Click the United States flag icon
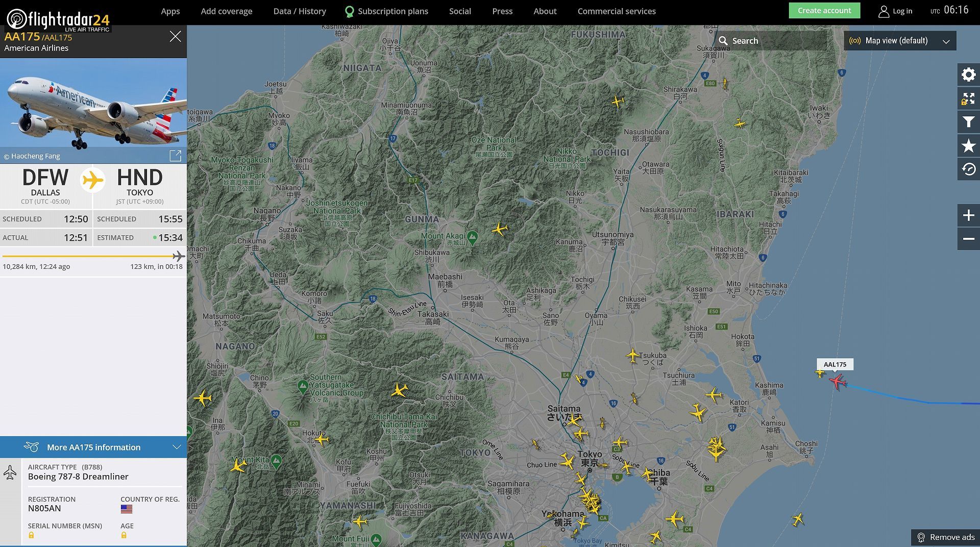This screenshot has height=547, width=980. [x=127, y=509]
